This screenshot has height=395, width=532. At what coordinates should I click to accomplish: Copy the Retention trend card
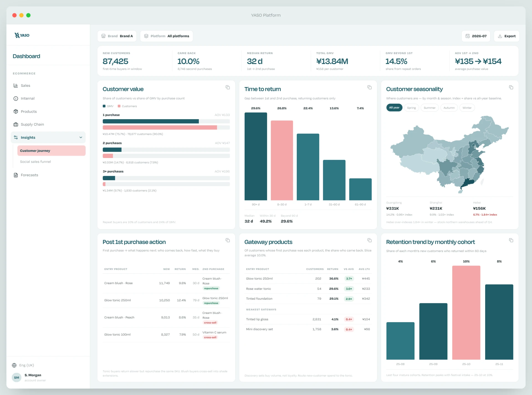click(x=511, y=240)
